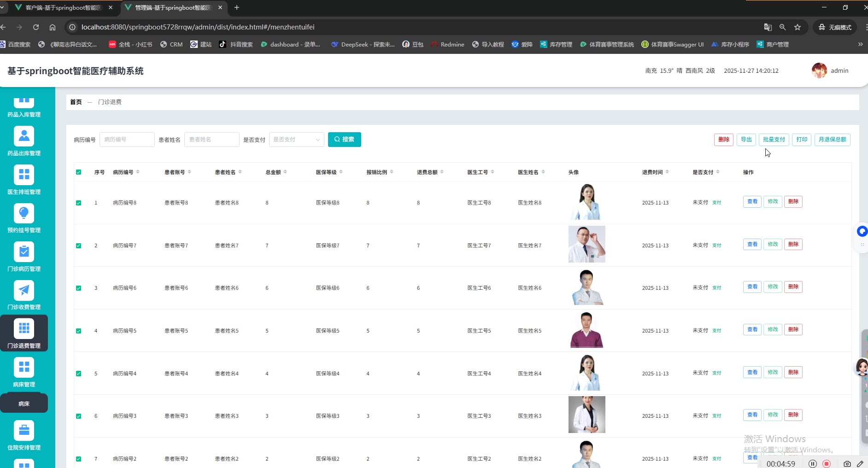This screenshot has width=868, height=468.
Task: Toggle the select-all checkbox in table header
Action: [x=79, y=172]
